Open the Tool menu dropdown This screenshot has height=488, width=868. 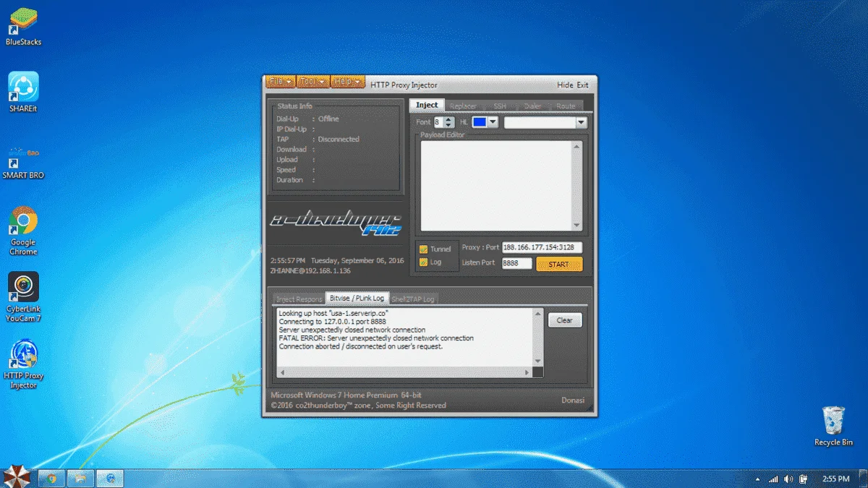313,82
